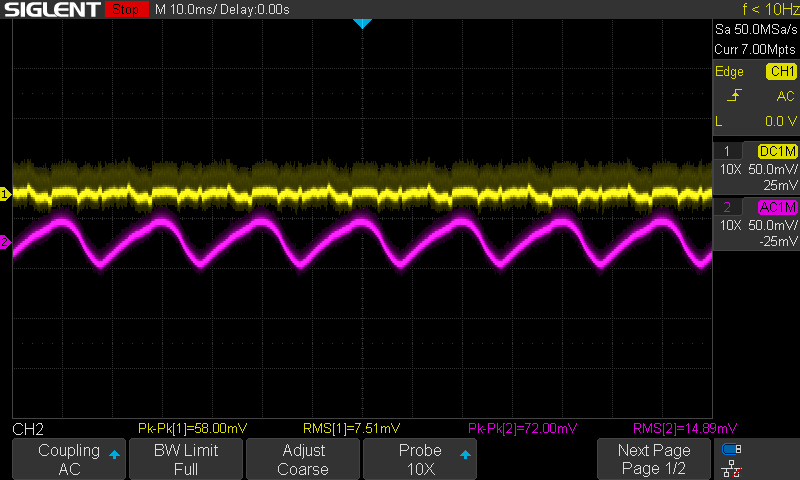This screenshot has width=800, height=480.
Task: Select the yellow channel 1 ground marker
Action: [x=5, y=194]
